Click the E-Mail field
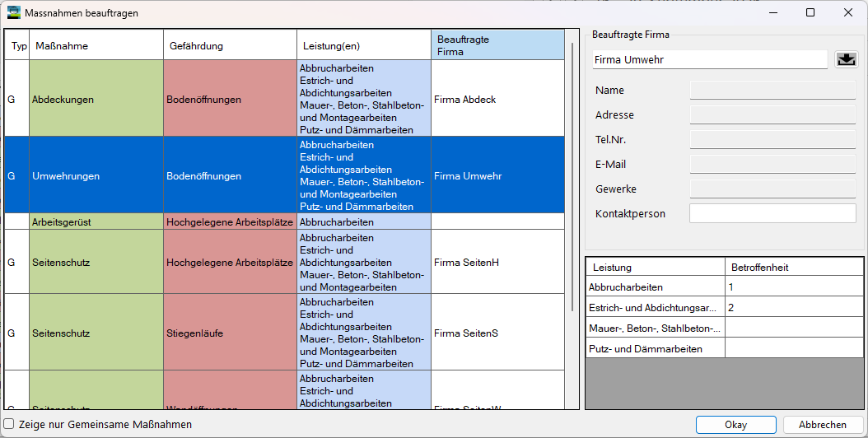Image resolution: width=868 pixels, height=438 pixels. (x=772, y=165)
